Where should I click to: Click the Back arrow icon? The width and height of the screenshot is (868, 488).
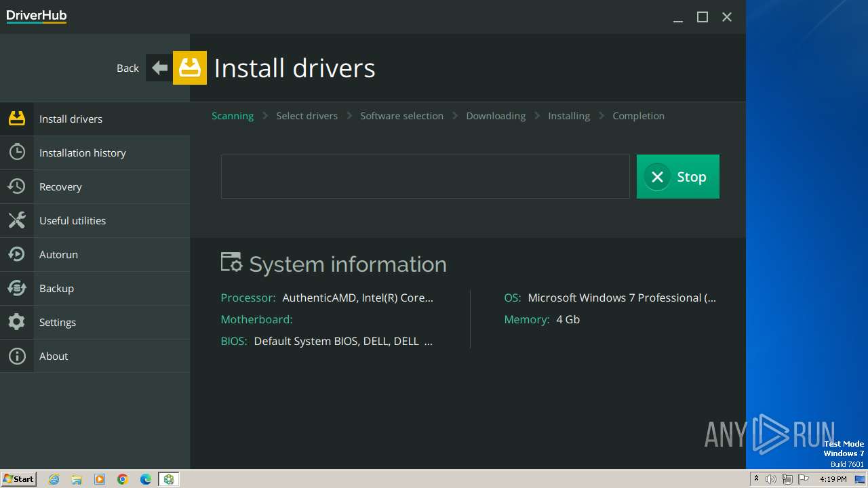(159, 68)
